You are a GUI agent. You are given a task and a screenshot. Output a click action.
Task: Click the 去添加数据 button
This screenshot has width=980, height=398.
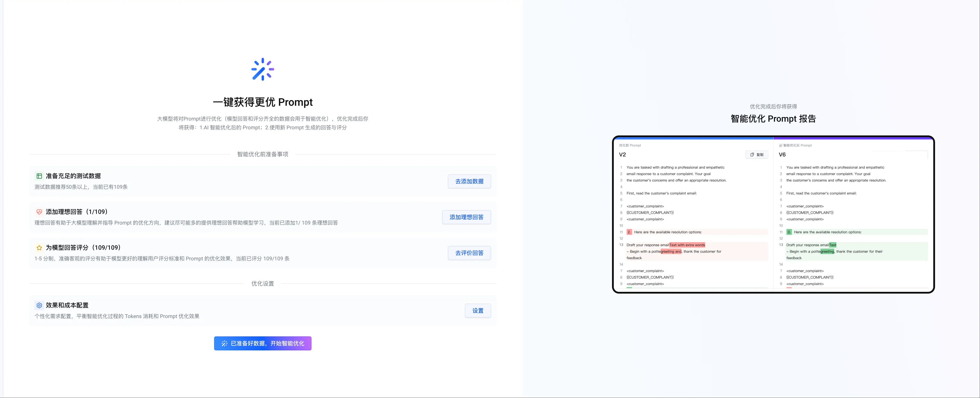tap(469, 181)
